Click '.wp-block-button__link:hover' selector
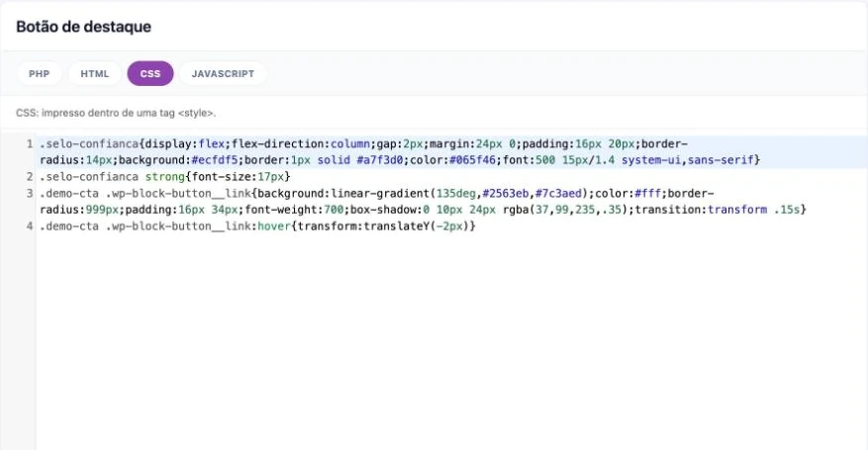This screenshot has height=450, width=868. [x=198, y=226]
